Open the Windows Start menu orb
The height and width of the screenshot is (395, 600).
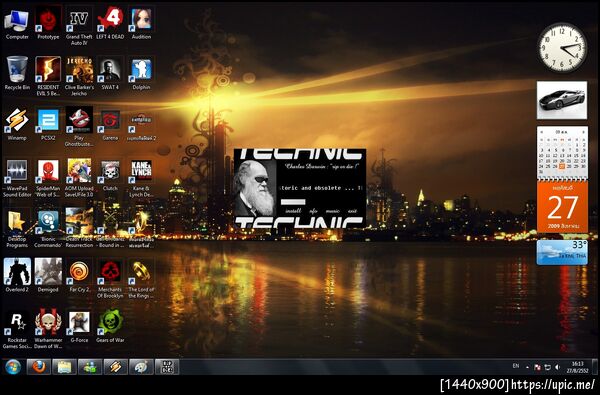(x=13, y=367)
